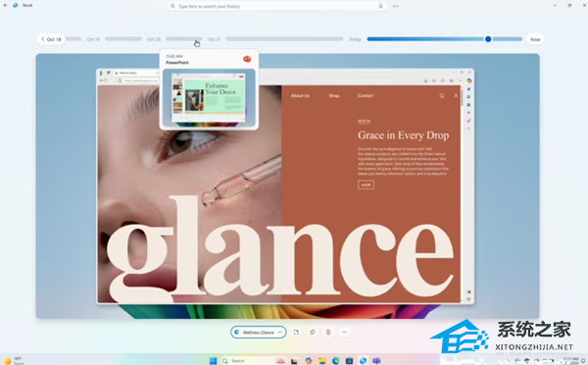Open File Explorer from taskbar

(322, 360)
